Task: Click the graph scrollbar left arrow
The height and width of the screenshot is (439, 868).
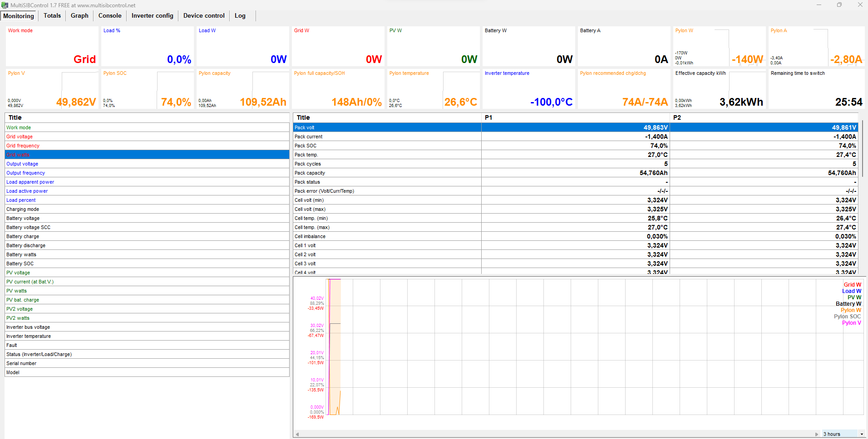Action: (x=297, y=434)
